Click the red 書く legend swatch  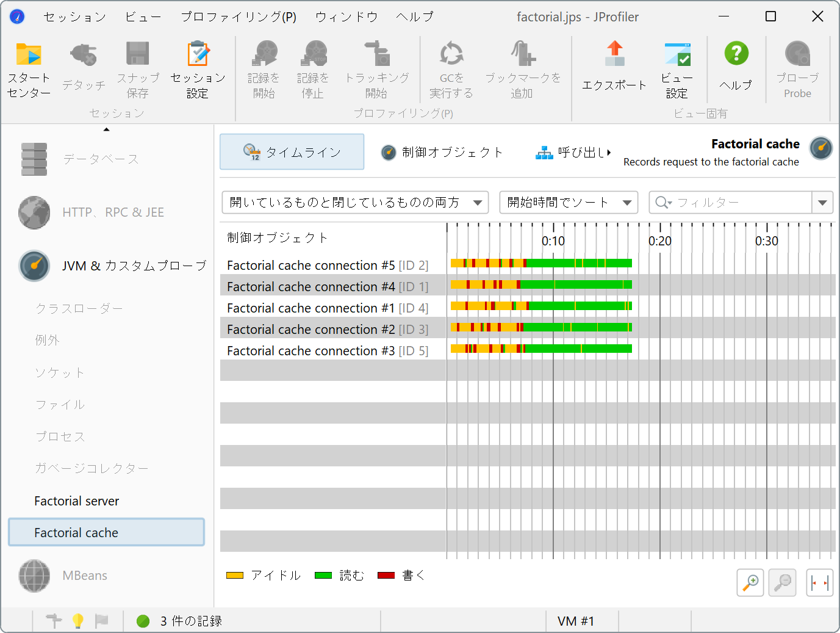[386, 576]
